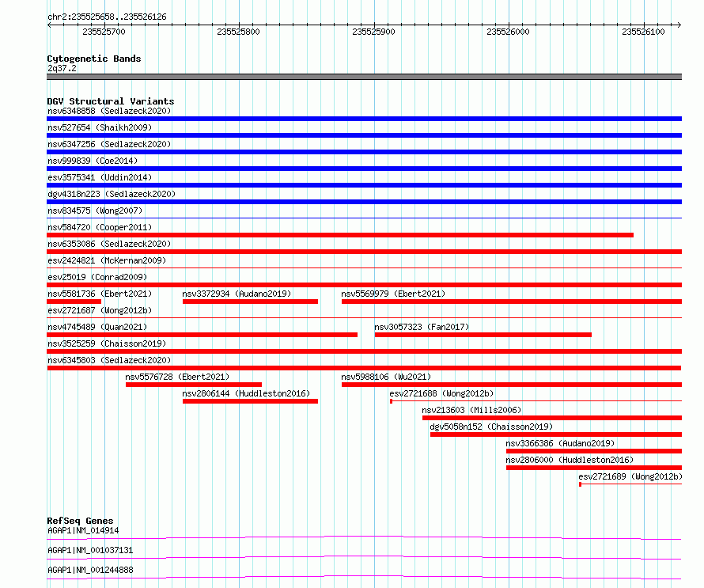
Task: Click the red bar under nsv584720 (Cooper2011)
Action: pyautogui.click(x=340, y=235)
